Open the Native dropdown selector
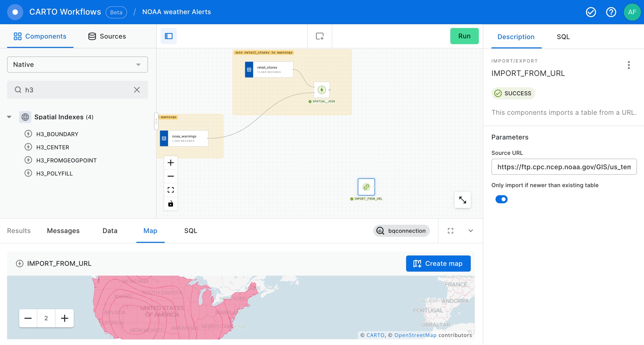 coord(77,64)
